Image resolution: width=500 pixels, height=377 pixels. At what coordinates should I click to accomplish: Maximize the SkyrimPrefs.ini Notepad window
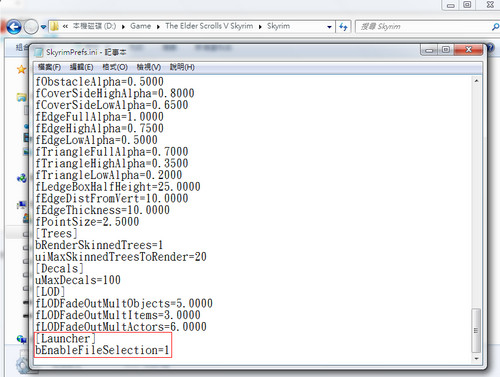[446, 50]
